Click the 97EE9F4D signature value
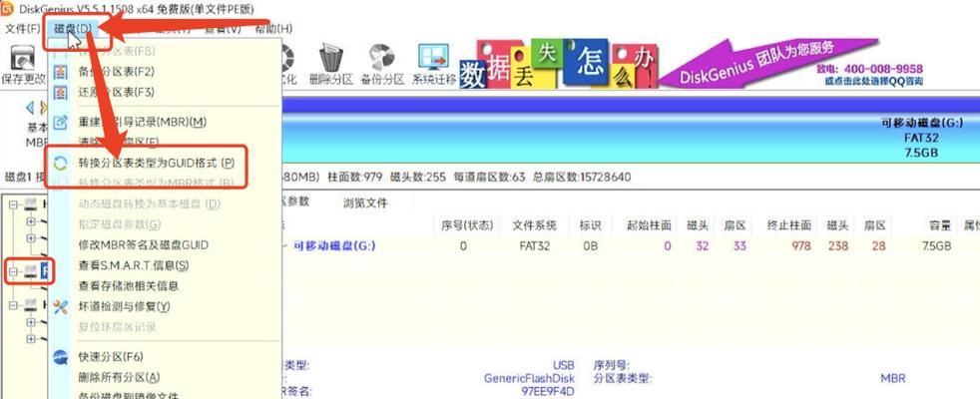980x399 pixels. tap(548, 391)
